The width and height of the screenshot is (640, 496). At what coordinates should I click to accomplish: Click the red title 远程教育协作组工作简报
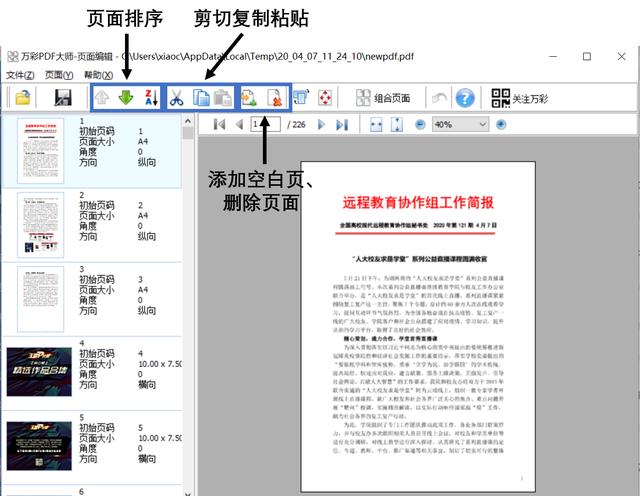click(x=418, y=202)
